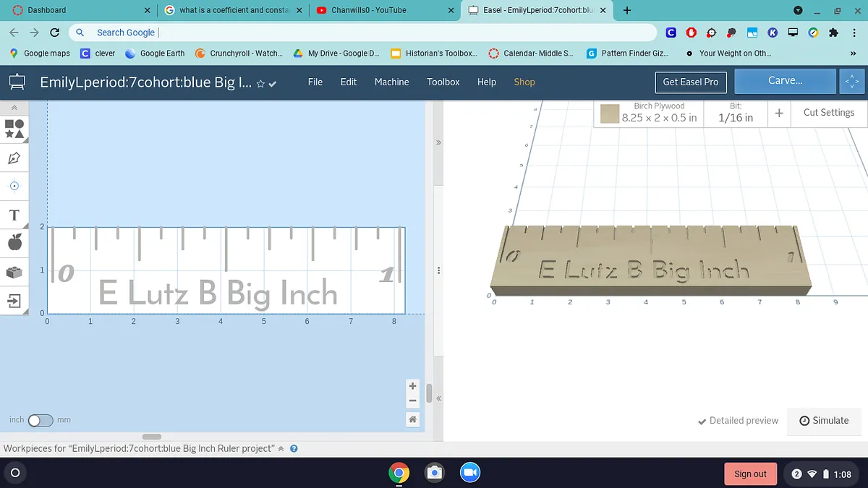Open the icon library apple tool
Screen dimensions: 868x488
click(x=14, y=243)
